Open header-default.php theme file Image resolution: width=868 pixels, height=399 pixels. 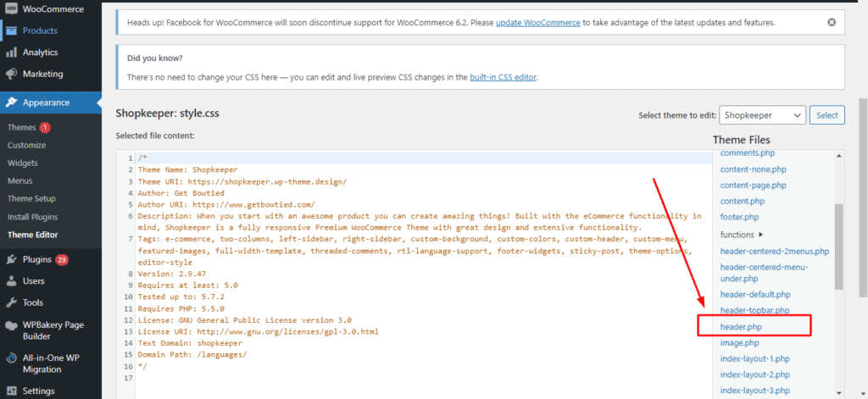click(x=755, y=295)
